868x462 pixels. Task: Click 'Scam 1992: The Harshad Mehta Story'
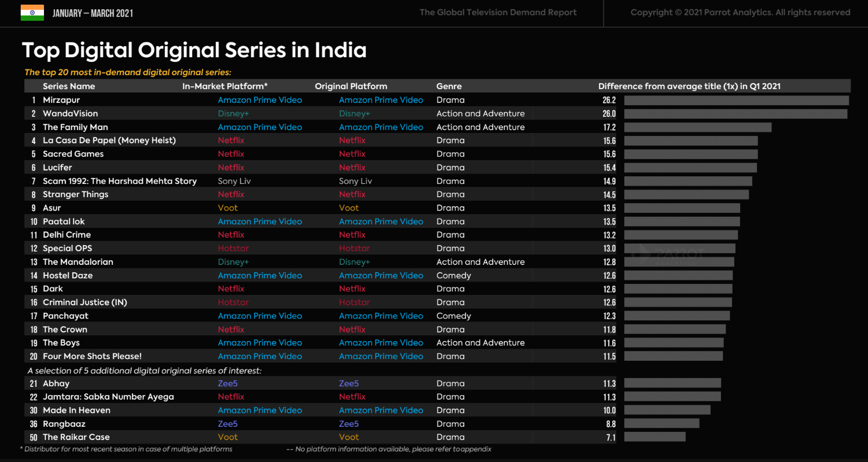click(x=120, y=181)
